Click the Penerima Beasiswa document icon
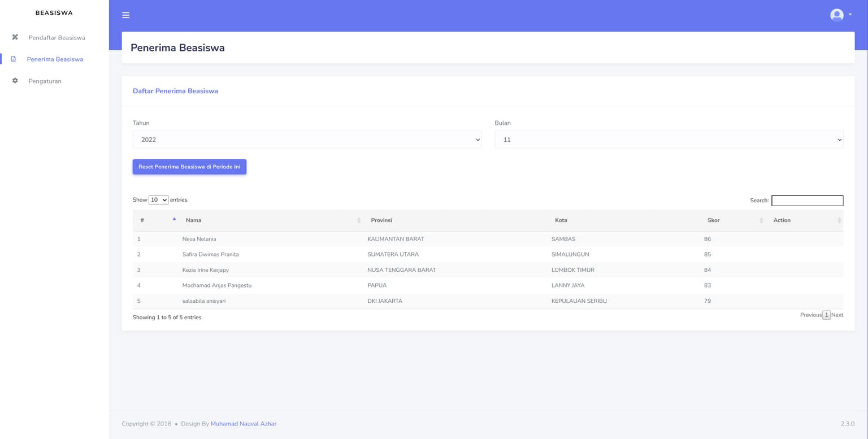The width and height of the screenshot is (868, 439). click(x=14, y=59)
